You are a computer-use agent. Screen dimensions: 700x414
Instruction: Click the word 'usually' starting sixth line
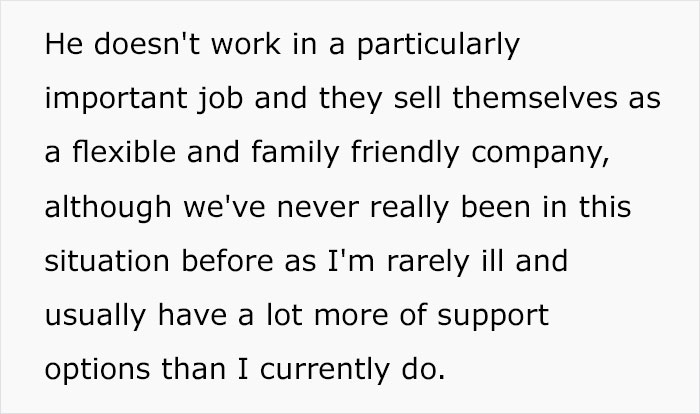coord(96,317)
